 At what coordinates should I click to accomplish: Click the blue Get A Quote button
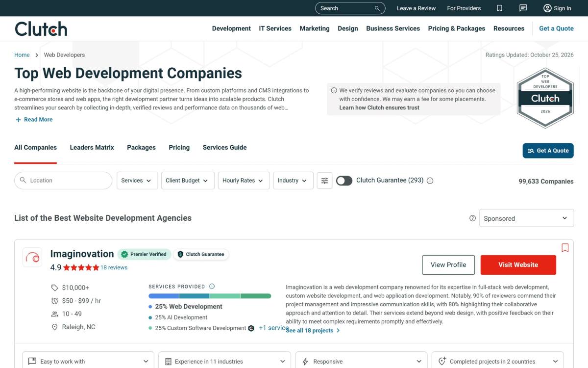[x=548, y=151]
